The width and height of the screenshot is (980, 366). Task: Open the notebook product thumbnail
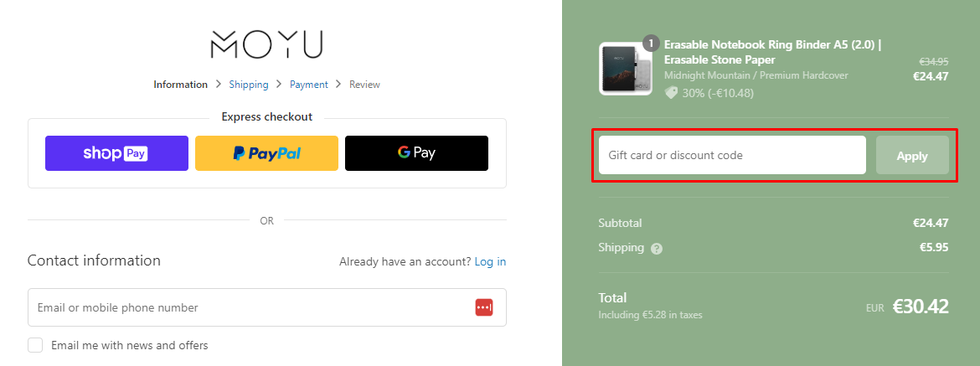tap(626, 69)
